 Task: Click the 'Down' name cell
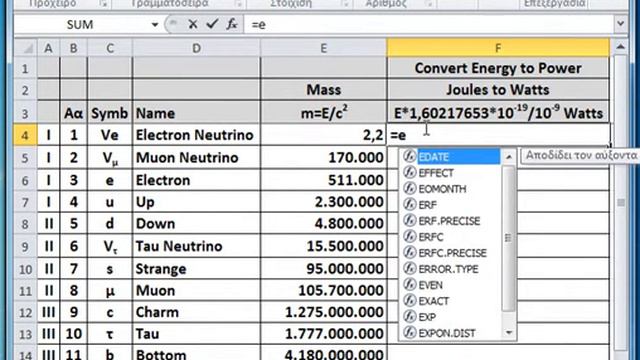[196, 224]
